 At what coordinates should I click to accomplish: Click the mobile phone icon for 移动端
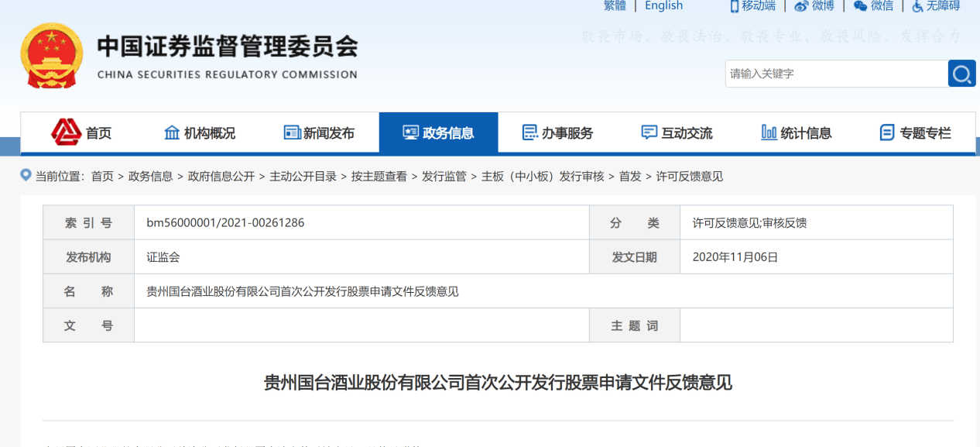coord(735,6)
